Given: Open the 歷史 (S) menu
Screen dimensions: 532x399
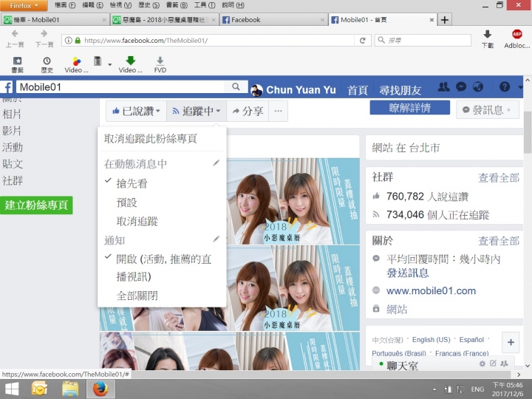Looking at the screenshot, I should point(149,5).
